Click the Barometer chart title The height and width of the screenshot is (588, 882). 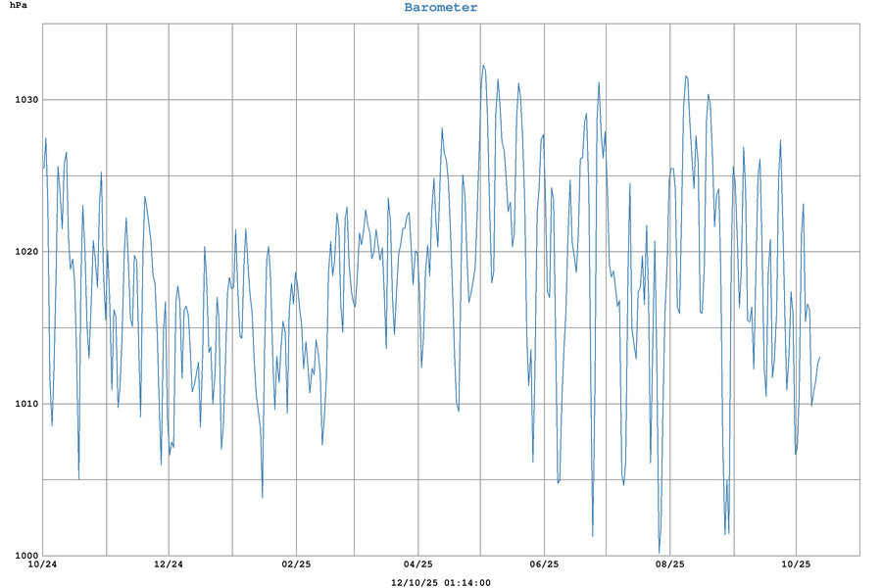[441, 8]
